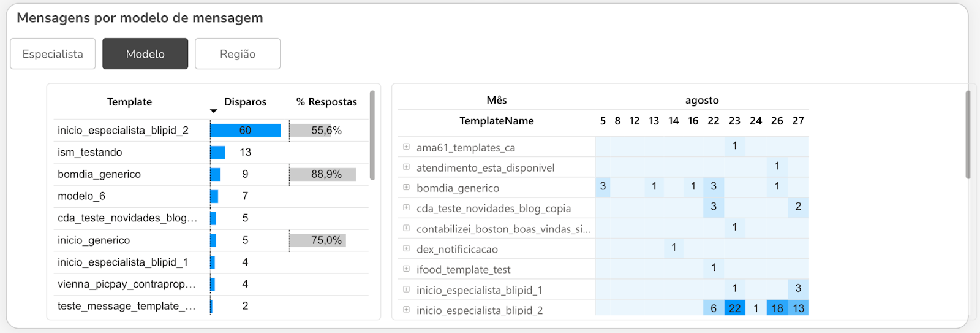Click bomdia_generico cell for day 5
Screen dimensions: 980x333
coord(603,186)
